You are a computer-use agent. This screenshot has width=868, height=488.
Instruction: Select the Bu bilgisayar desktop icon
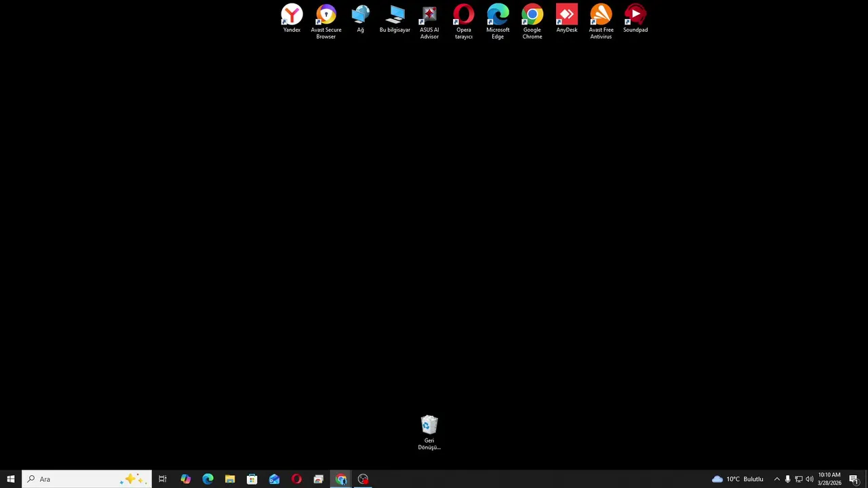pyautogui.click(x=395, y=18)
